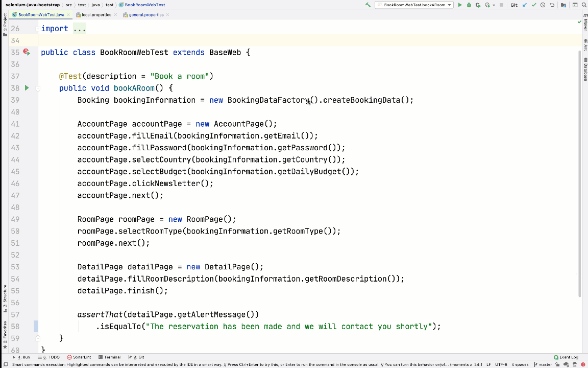This screenshot has height=368, width=588.
Task: Click inspection checkmark atop editor scrollbar
Action: click(x=580, y=22)
